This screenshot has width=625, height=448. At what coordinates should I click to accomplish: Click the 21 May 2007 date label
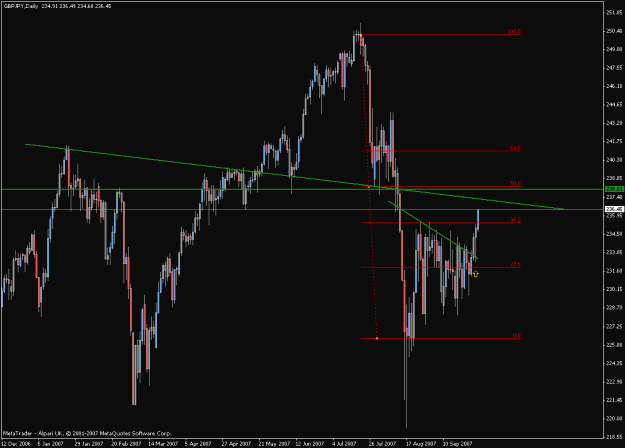tap(274, 444)
